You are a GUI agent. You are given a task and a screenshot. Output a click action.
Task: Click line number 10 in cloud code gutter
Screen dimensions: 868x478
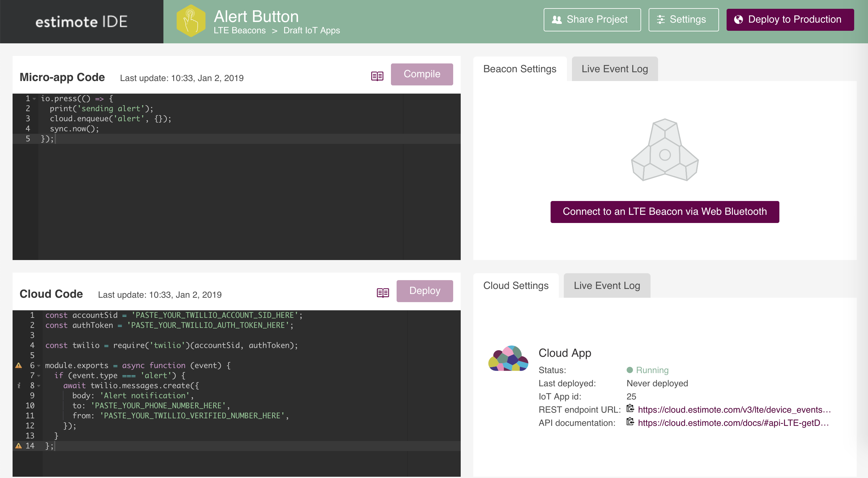pyautogui.click(x=30, y=406)
